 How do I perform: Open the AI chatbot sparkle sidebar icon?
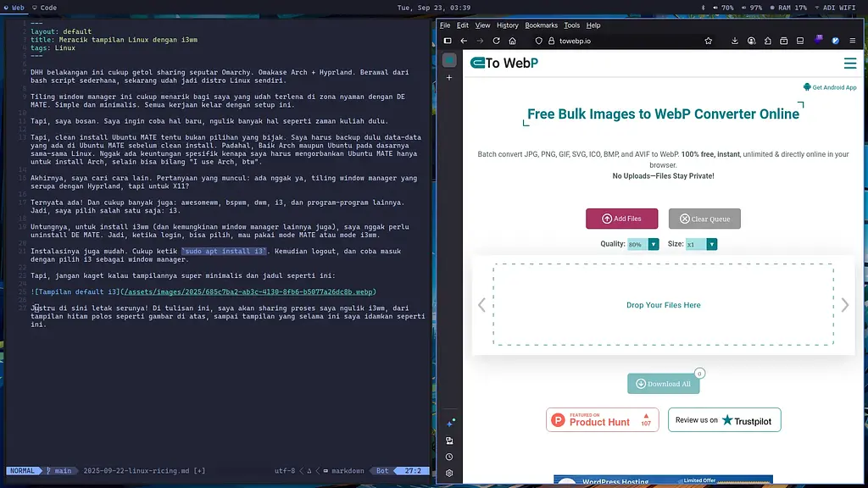click(449, 423)
